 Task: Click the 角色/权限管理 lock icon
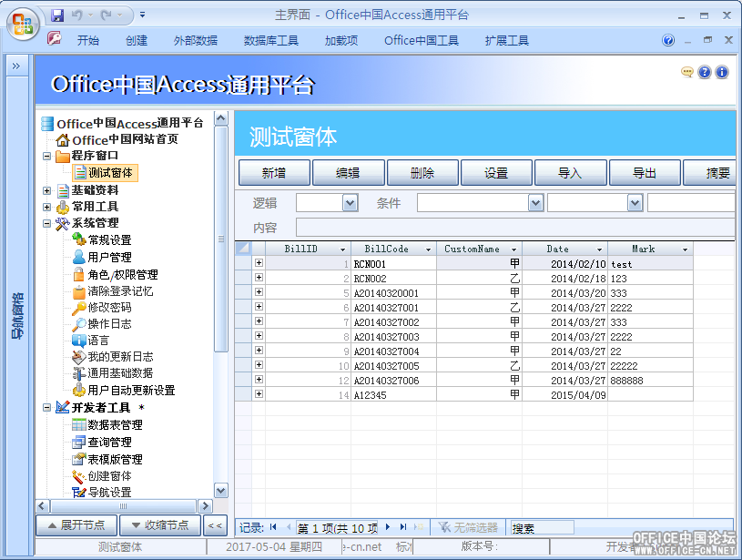tap(79, 274)
